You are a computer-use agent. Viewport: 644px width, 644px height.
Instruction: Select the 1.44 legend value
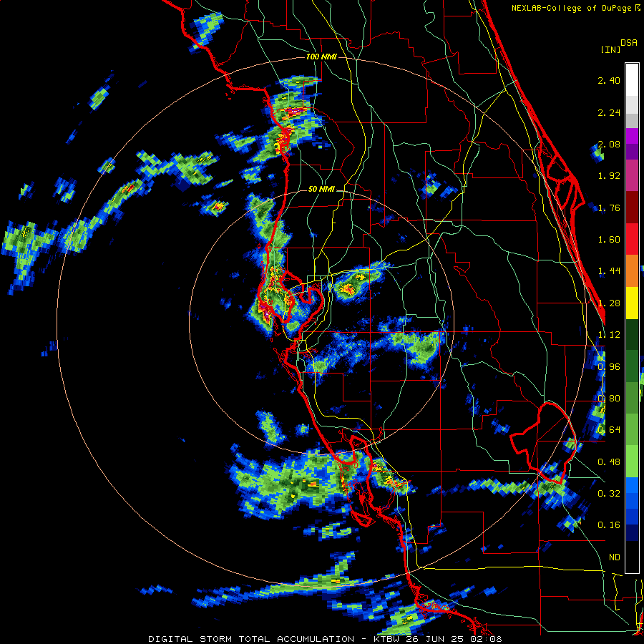[609, 271]
